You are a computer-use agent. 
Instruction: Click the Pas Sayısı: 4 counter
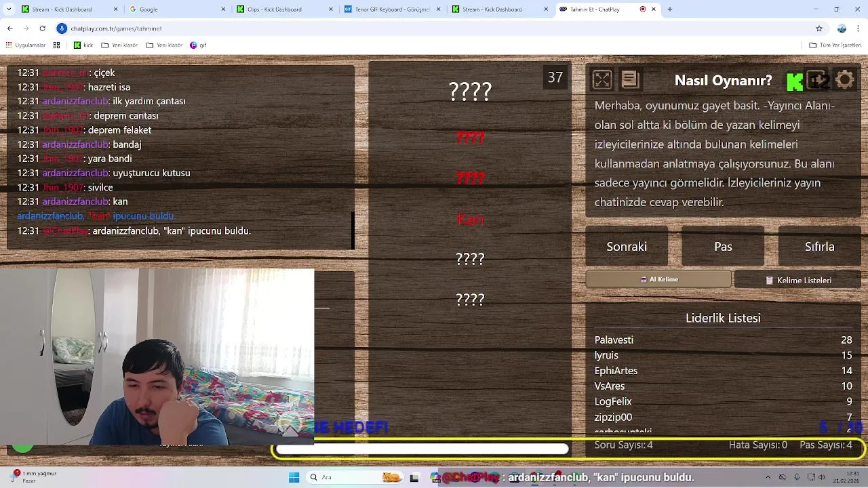pos(826,445)
